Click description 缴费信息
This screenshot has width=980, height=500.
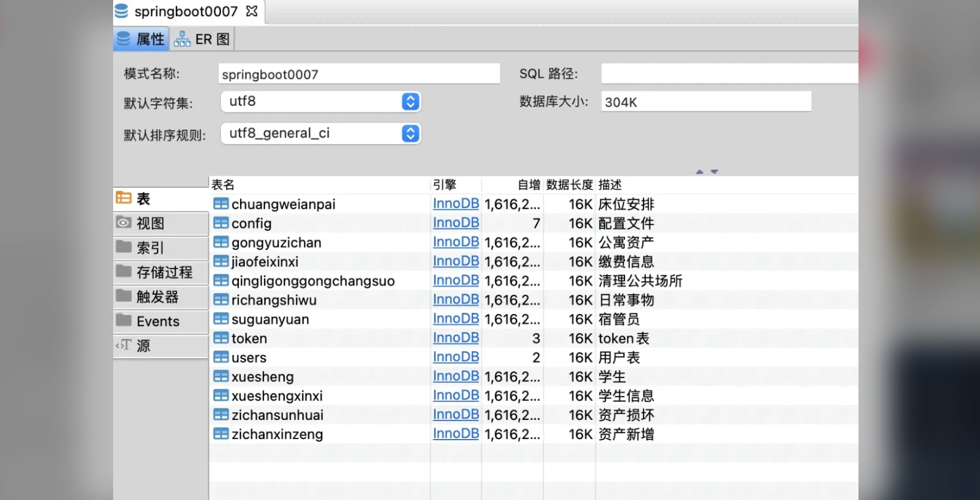(x=626, y=261)
